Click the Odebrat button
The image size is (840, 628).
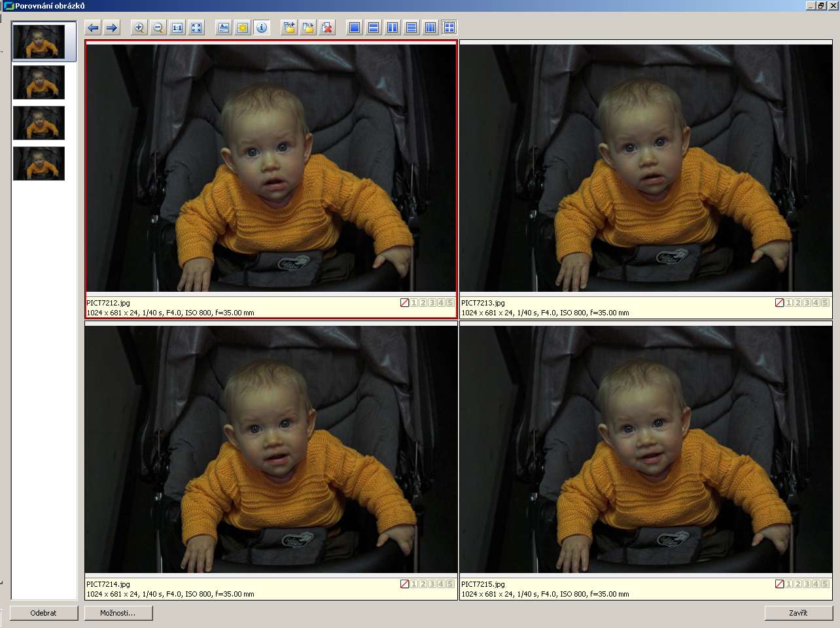[x=44, y=613]
